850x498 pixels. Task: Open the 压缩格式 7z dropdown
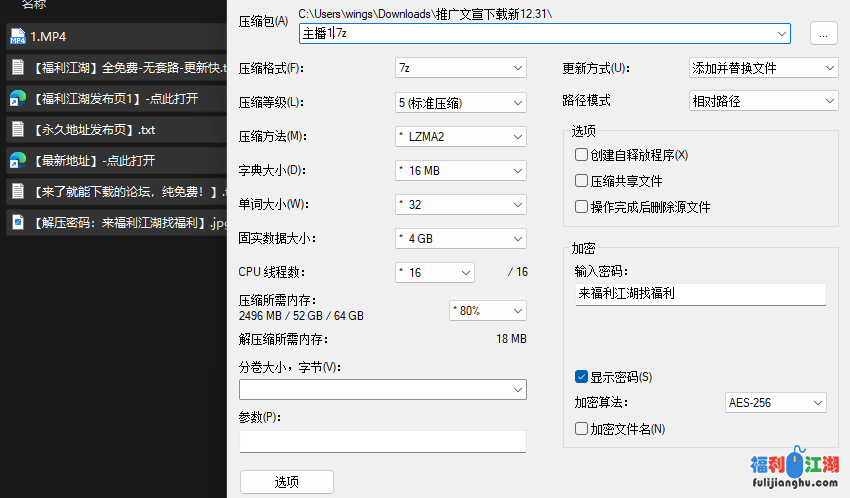coord(461,68)
